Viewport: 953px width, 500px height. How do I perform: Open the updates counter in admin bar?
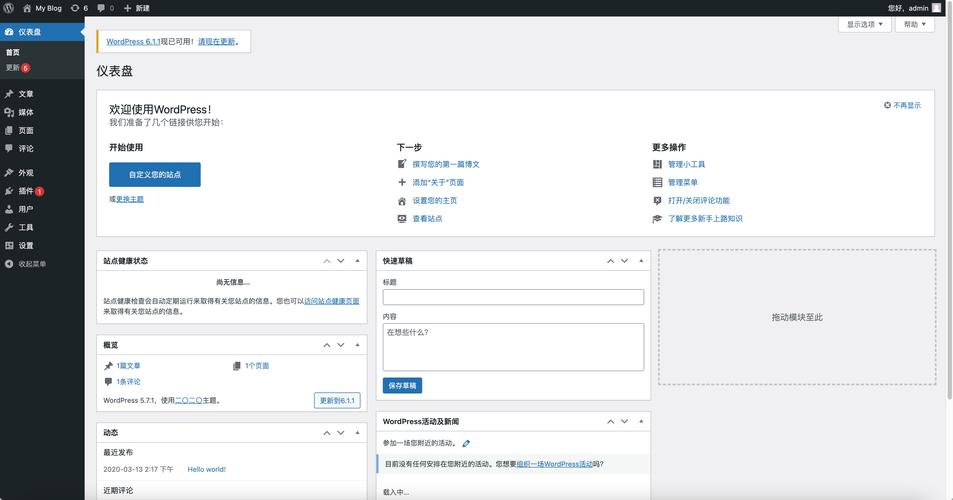79,8
